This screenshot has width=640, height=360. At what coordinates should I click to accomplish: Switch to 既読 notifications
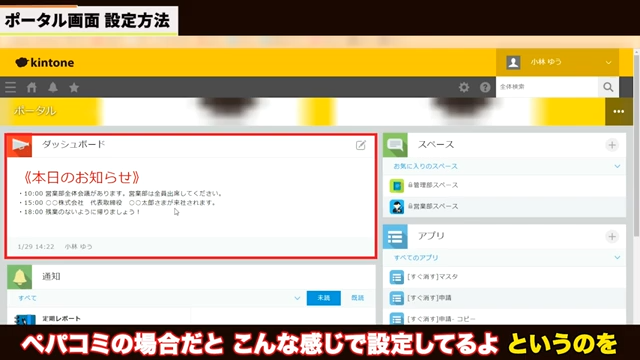(x=358, y=298)
